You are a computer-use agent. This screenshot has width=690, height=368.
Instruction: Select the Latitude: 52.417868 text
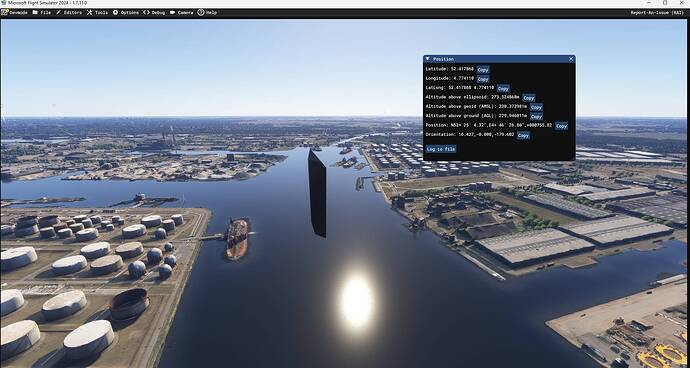(x=450, y=69)
